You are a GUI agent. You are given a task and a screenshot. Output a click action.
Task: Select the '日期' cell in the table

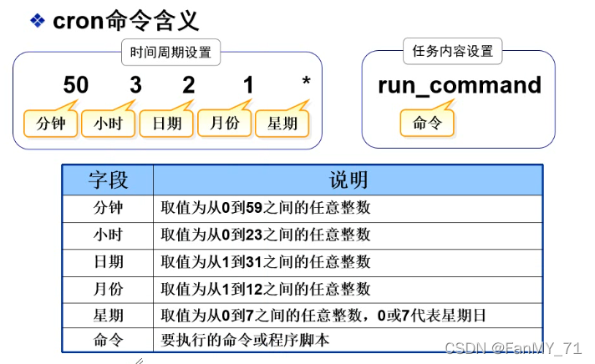click(108, 263)
